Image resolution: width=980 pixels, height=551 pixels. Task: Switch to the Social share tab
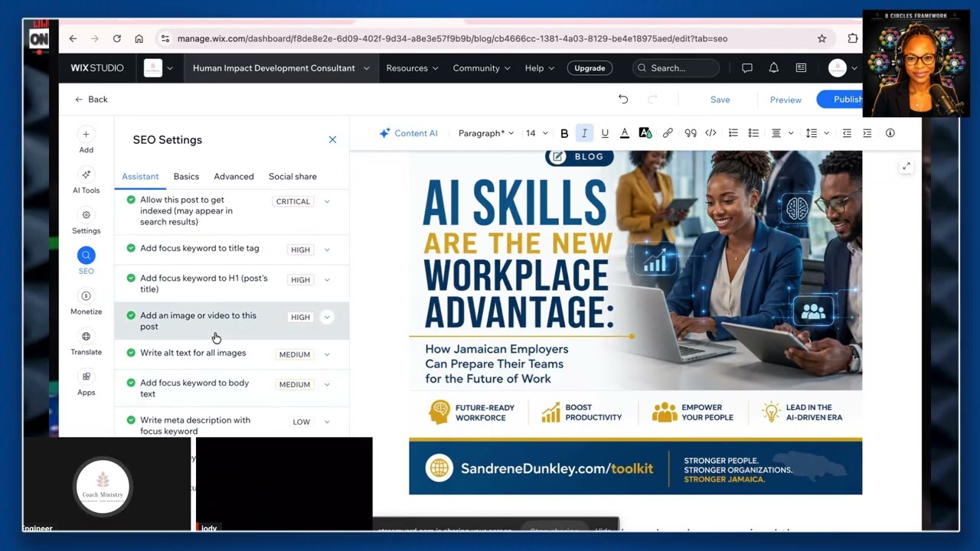292,177
